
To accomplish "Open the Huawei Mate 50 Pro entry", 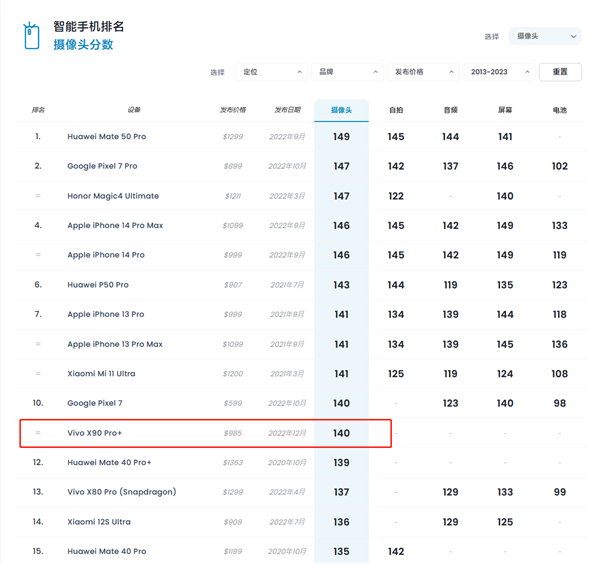I will (x=106, y=137).
